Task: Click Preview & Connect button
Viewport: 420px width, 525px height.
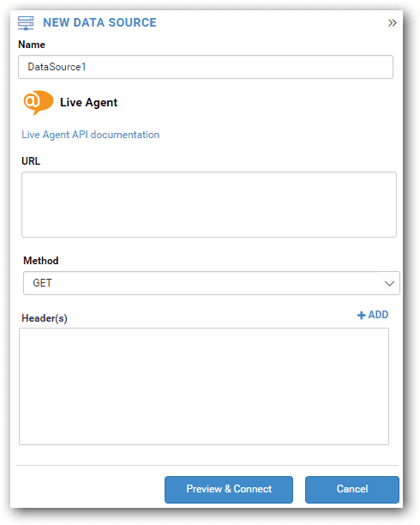Action: pyautogui.click(x=229, y=490)
